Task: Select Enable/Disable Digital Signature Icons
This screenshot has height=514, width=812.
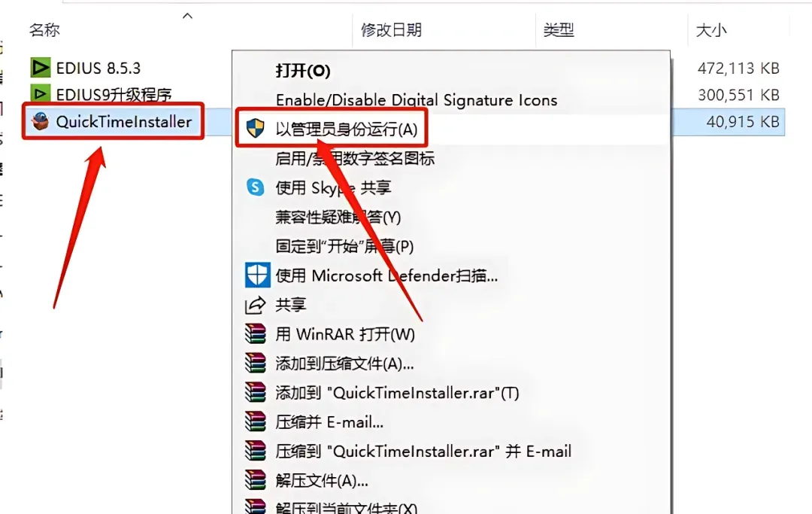Action: (417, 99)
